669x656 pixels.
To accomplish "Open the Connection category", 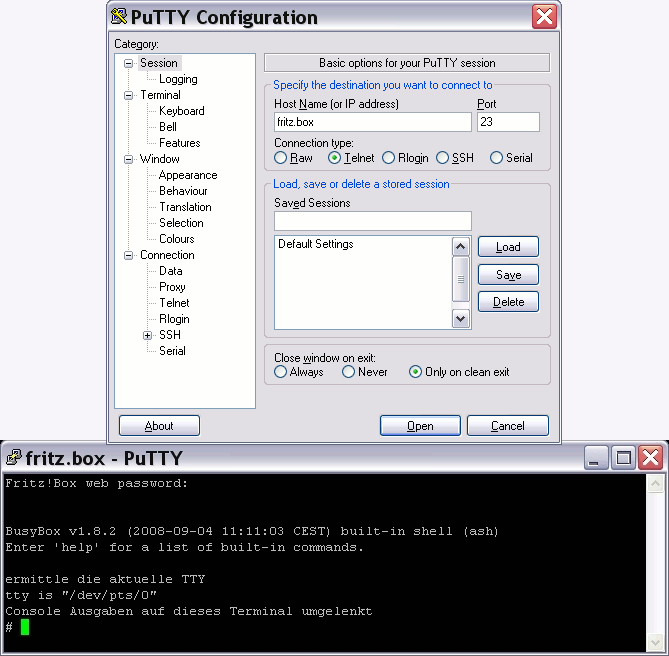I will 167,255.
